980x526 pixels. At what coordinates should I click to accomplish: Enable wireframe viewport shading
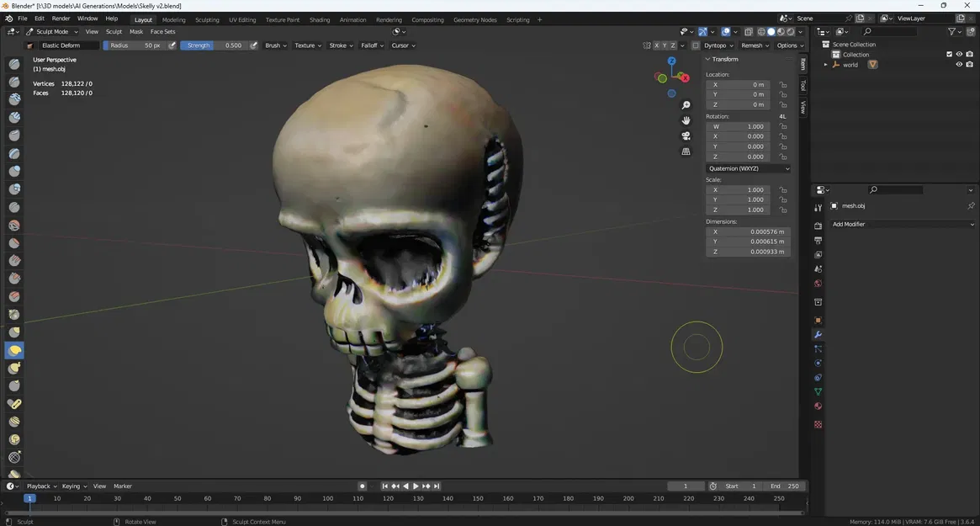point(761,31)
